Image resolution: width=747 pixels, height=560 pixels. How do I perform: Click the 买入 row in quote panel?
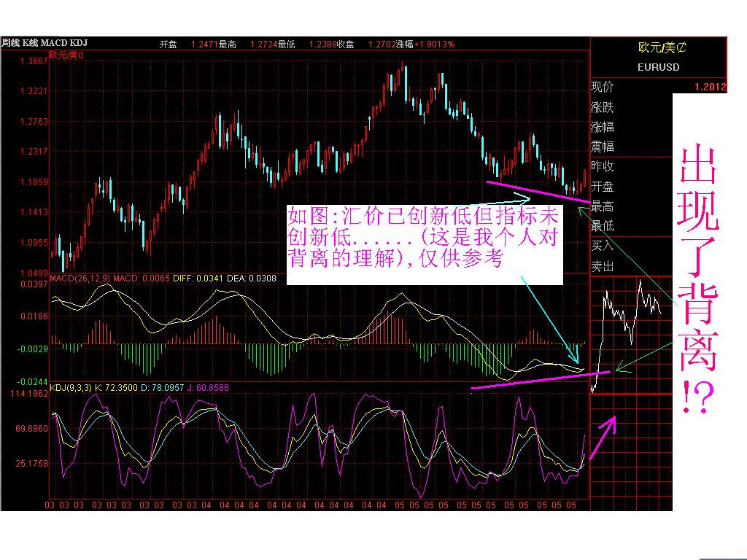[602, 246]
